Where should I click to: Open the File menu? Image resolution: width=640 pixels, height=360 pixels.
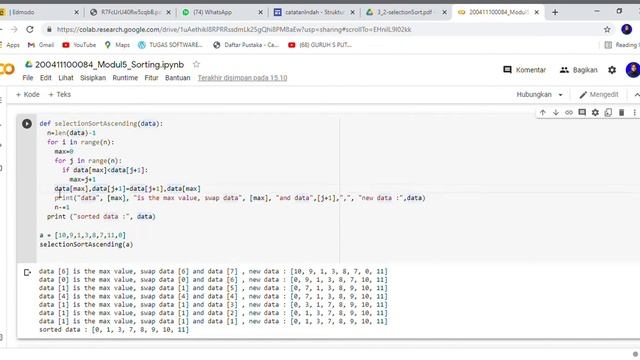(28, 78)
